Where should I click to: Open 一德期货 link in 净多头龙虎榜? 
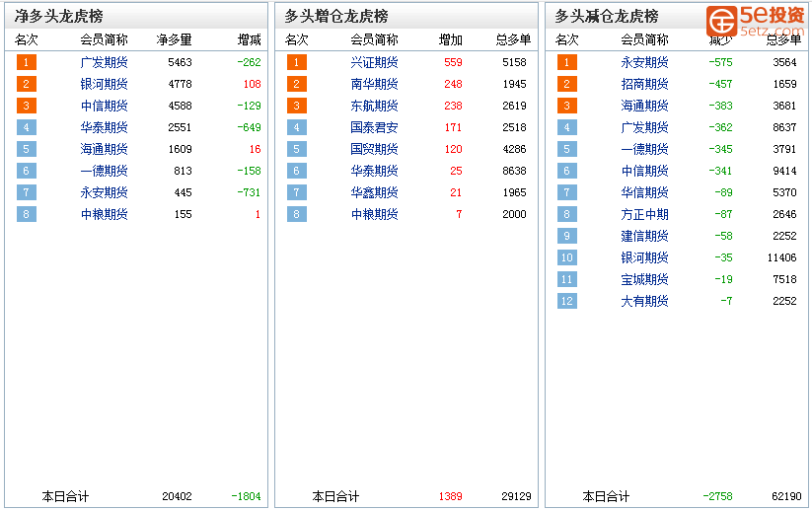(x=104, y=172)
